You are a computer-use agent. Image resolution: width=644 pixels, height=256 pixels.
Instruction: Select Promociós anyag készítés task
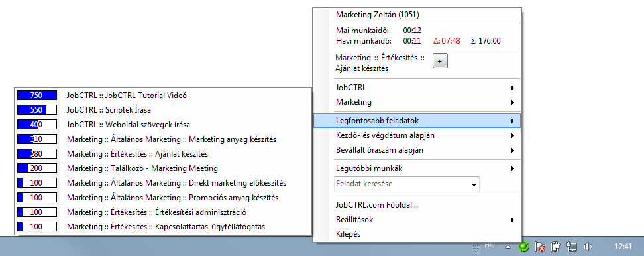(163, 198)
